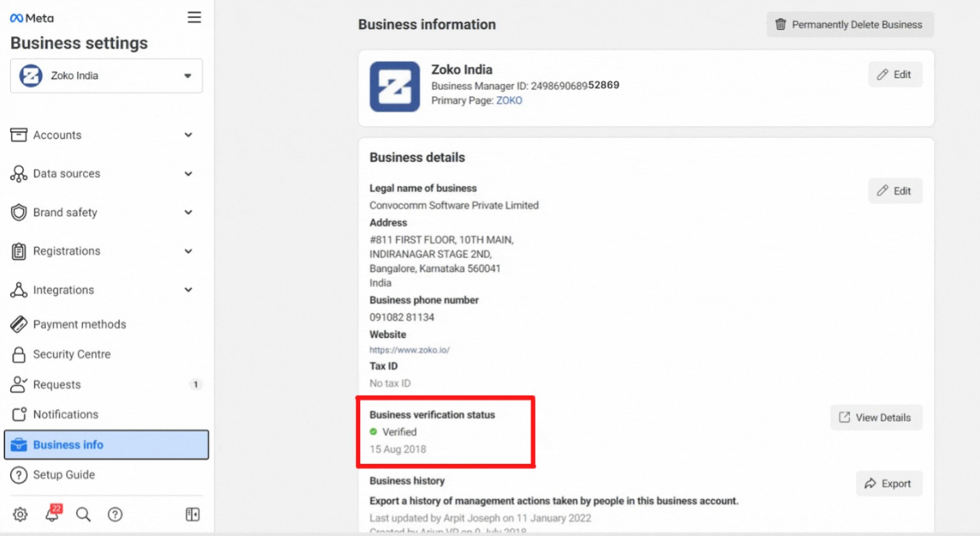Click the help question mark icon
The image size is (980, 536).
click(x=115, y=514)
